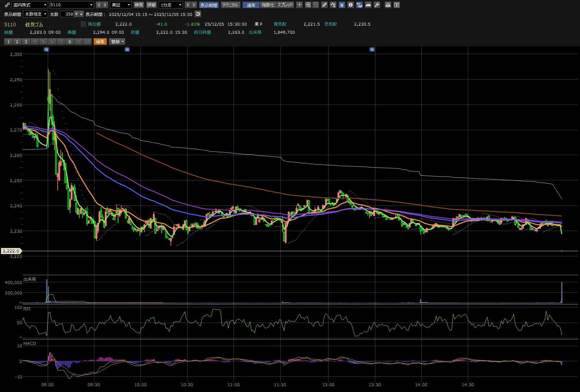
Task: Select chart preset tab 8
Action: point(70,42)
